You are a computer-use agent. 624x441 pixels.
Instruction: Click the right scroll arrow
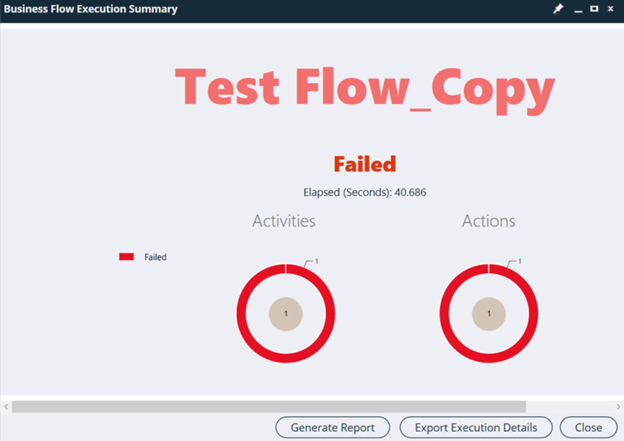point(617,407)
